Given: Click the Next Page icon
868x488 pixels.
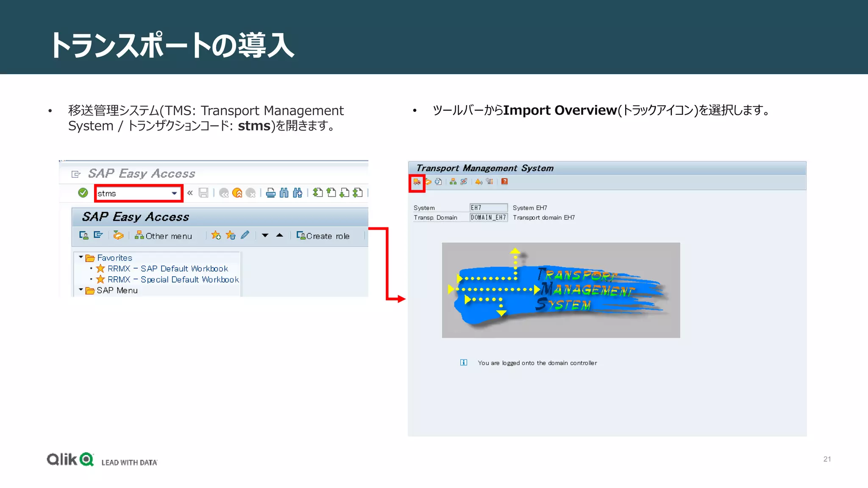Looking at the screenshot, I should click(345, 193).
